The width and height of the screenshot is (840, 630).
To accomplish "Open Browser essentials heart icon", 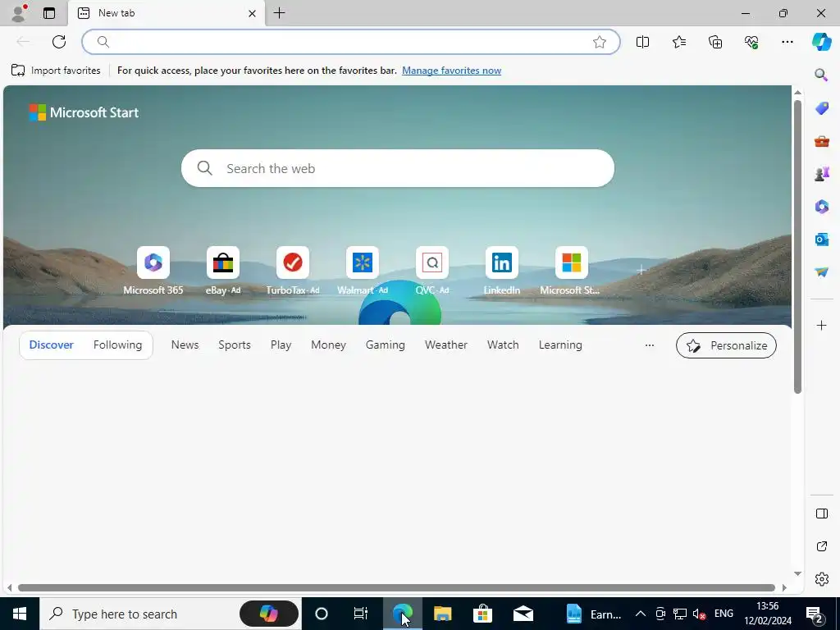I will coord(751,42).
